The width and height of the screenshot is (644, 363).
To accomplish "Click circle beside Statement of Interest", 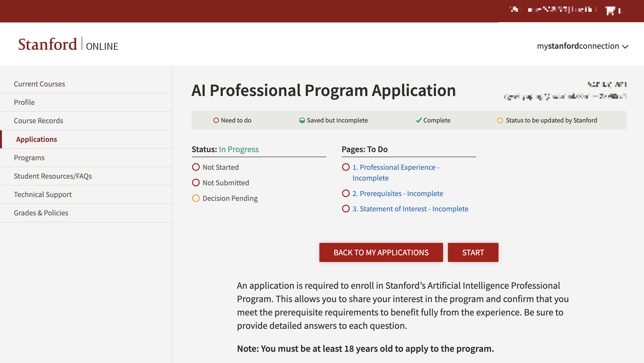I will pyautogui.click(x=346, y=208).
